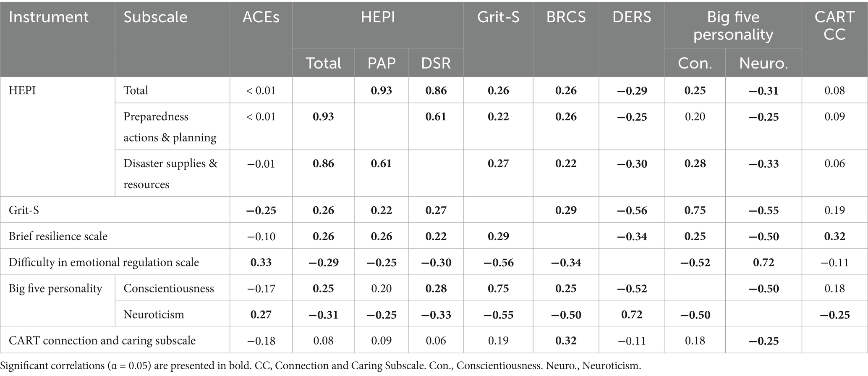Click the Instrument column header

[x=49, y=17]
